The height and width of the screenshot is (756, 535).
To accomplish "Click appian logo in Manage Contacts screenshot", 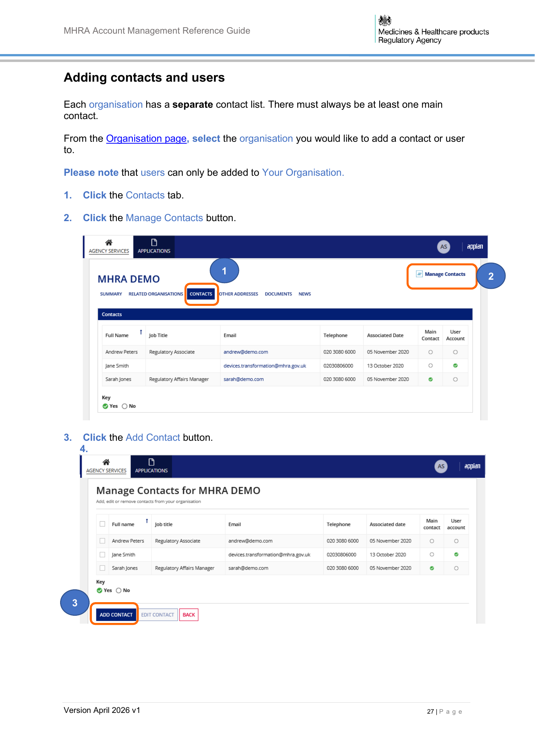I will [472, 466].
